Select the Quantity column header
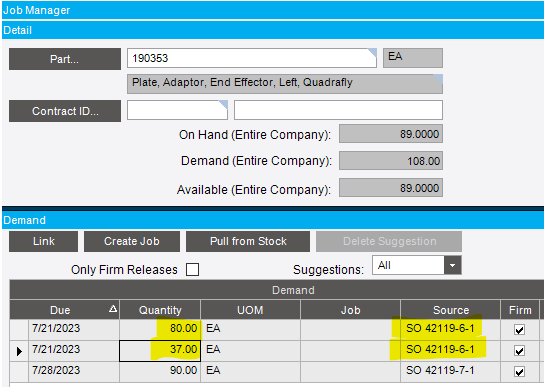The height and width of the screenshot is (387, 547). [x=160, y=310]
